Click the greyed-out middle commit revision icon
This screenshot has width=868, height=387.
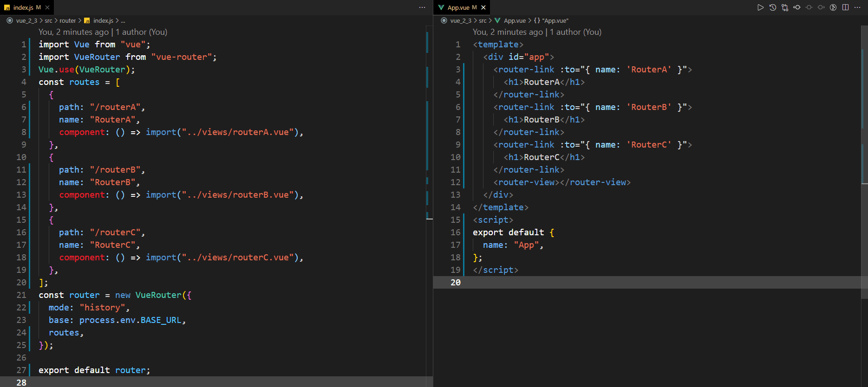809,7
